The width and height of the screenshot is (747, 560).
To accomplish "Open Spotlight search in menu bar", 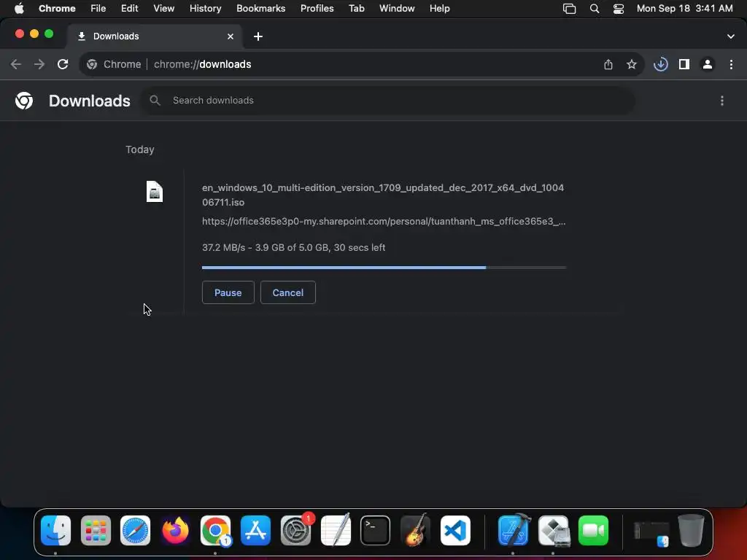I will click(x=594, y=9).
